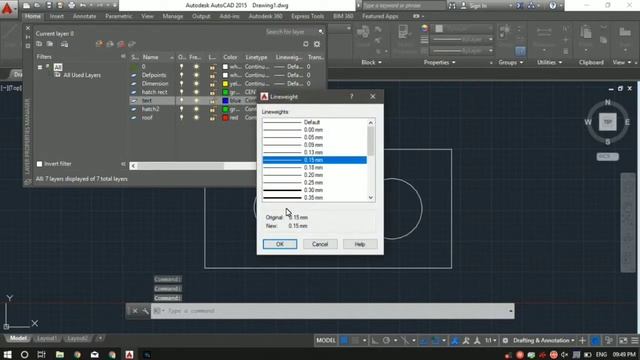Click Cancel in the Lineweight dialog
This screenshot has width=640, height=360.
coord(320,244)
